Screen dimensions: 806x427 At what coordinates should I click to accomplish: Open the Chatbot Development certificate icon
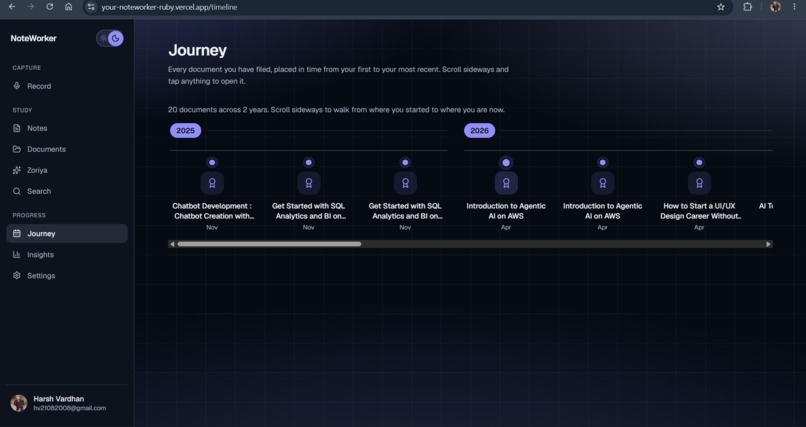click(x=212, y=183)
